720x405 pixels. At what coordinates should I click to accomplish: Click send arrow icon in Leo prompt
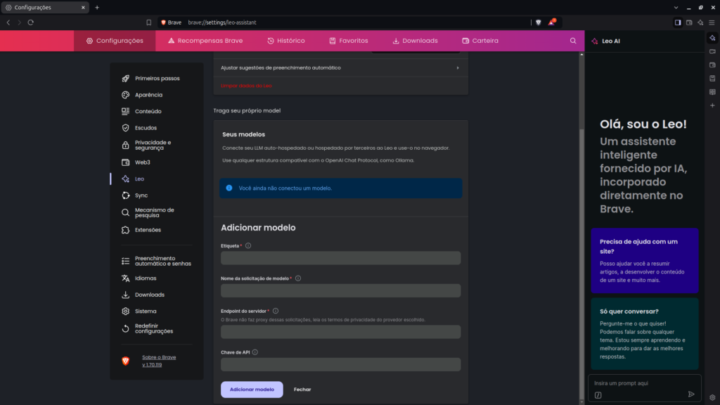click(691, 394)
